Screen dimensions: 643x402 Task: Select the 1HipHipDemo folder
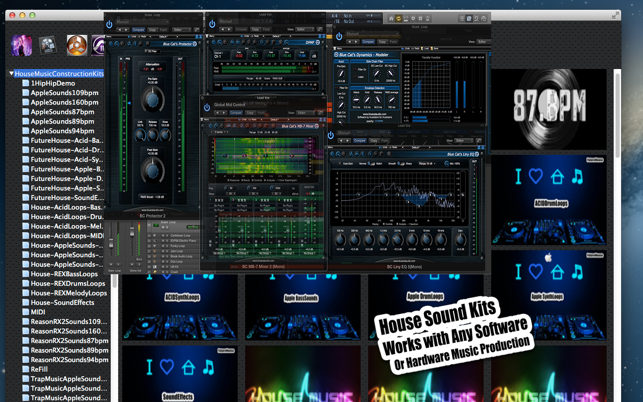point(52,83)
